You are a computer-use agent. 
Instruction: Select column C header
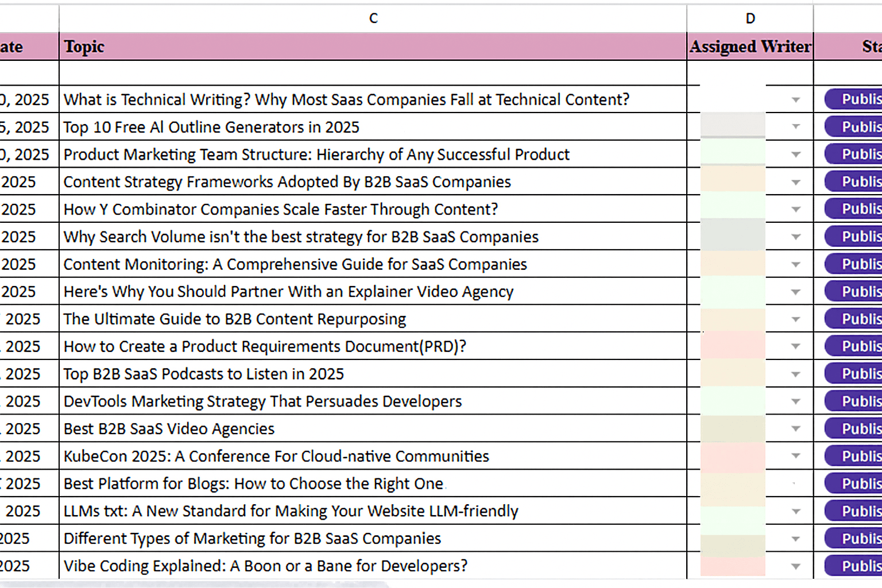coord(373,18)
